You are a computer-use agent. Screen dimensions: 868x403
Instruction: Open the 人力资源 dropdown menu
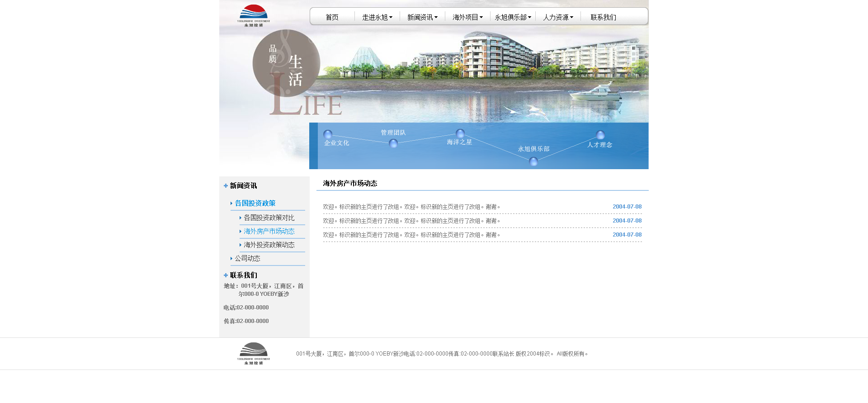[558, 17]
